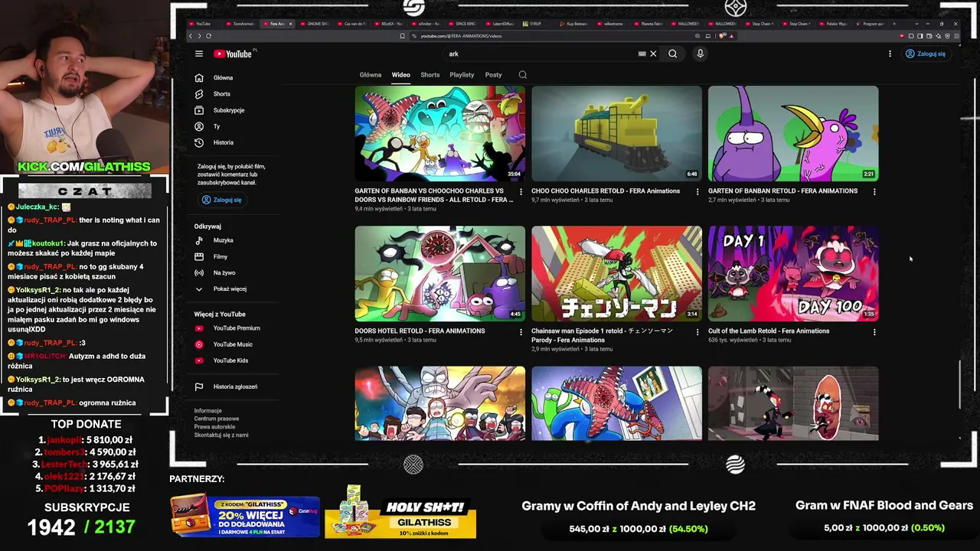The height and width of the screenshot is (551, 980).
Task: Open the 'Centrum prasowe' footer link
Action: click(x=217, y=419)
